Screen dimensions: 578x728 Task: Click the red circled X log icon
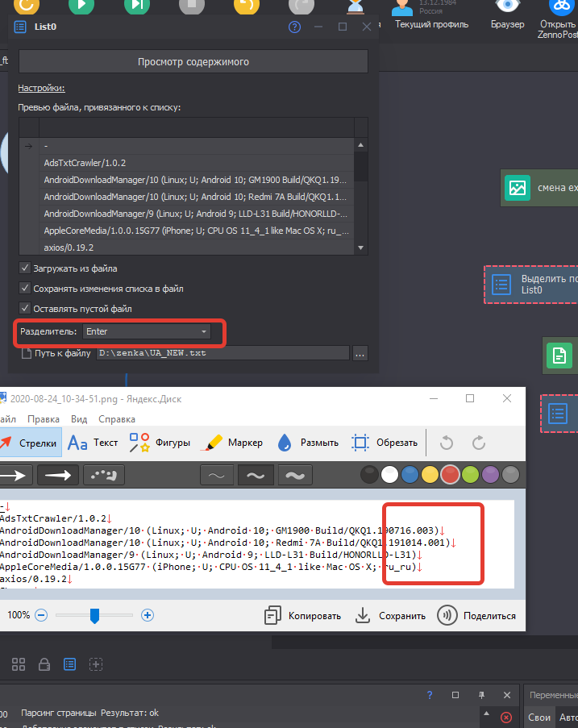click(506, 718)
